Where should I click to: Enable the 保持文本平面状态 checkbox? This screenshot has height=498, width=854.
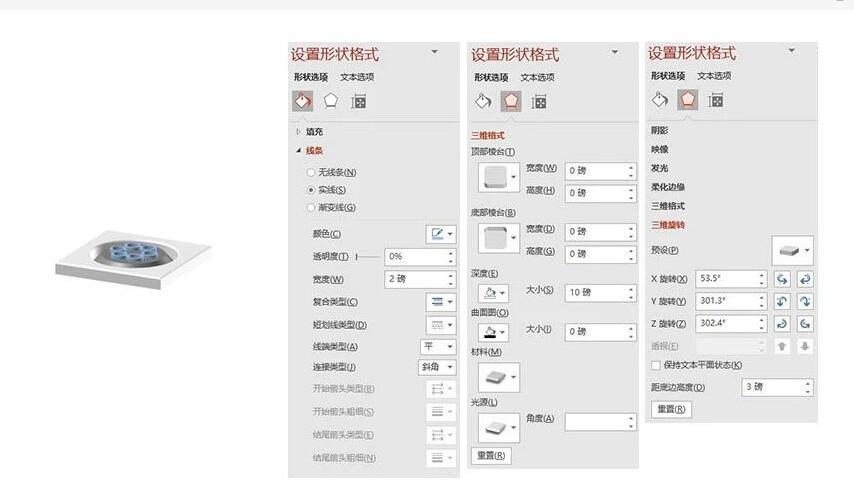click(x=656, y=365)
